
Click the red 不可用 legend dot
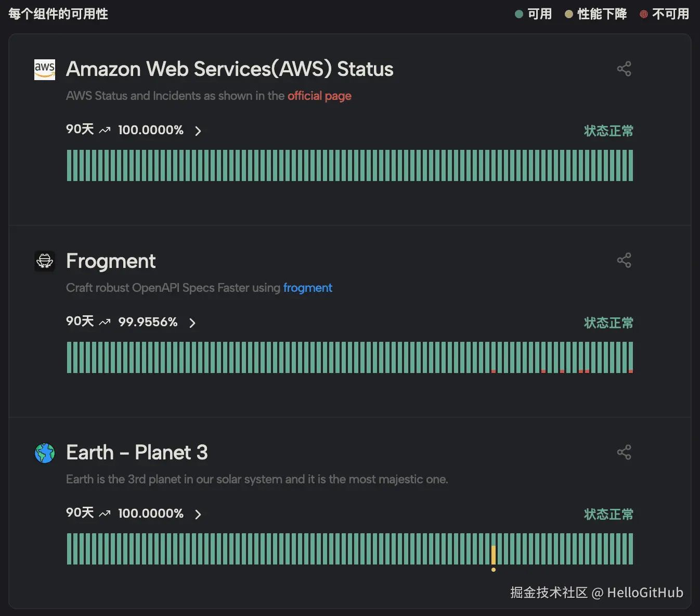pyautogui.click(x=643, y=14)
